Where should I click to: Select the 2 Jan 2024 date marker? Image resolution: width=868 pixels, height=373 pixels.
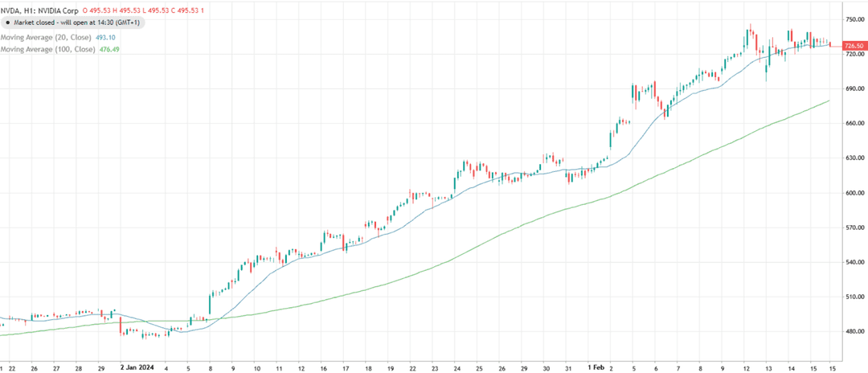[x=137, y=367]
